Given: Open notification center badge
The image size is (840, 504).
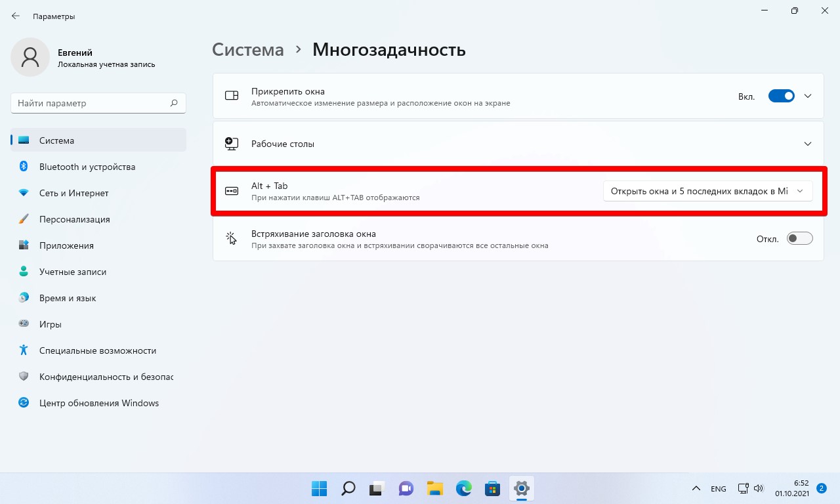Looking at the screenshot, I should [822, 488].
